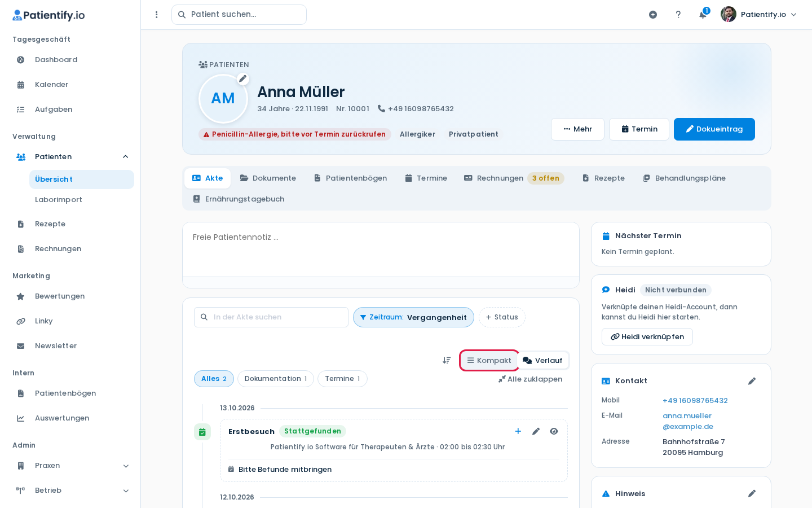Switch to Verlauf view

pyautogui.click(x=543, y=360)
